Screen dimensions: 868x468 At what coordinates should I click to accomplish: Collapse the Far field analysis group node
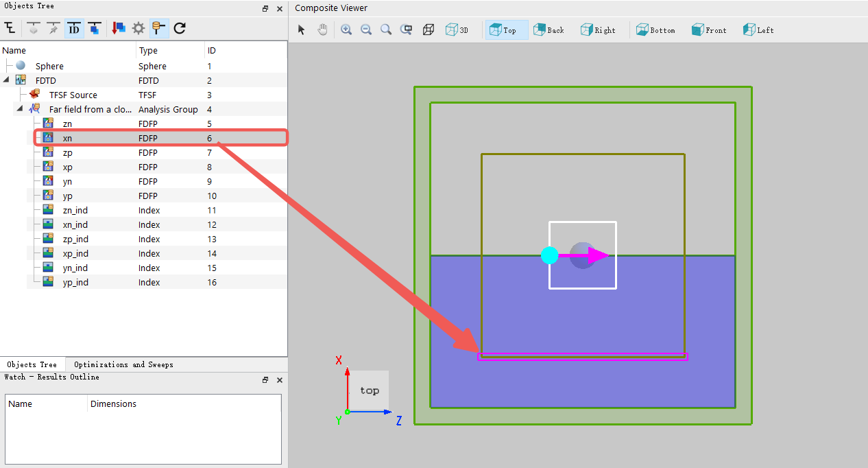click(x=21, y=109)
